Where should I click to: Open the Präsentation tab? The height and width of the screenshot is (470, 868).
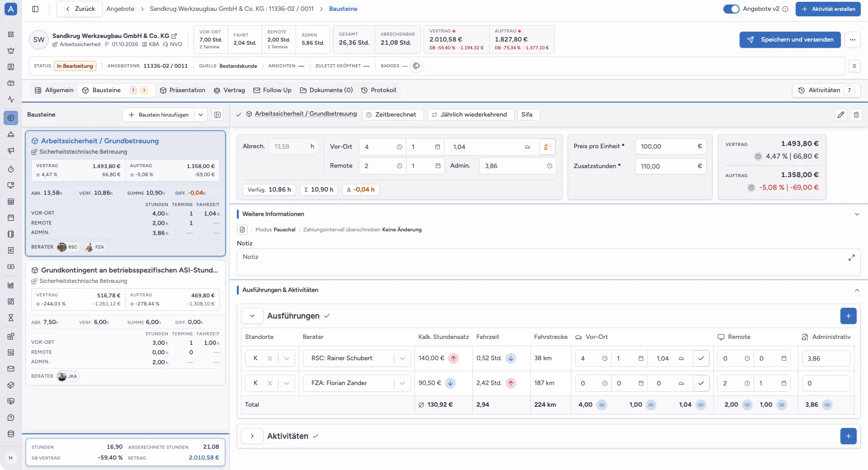pyautogui.click(x=183, y=90)
